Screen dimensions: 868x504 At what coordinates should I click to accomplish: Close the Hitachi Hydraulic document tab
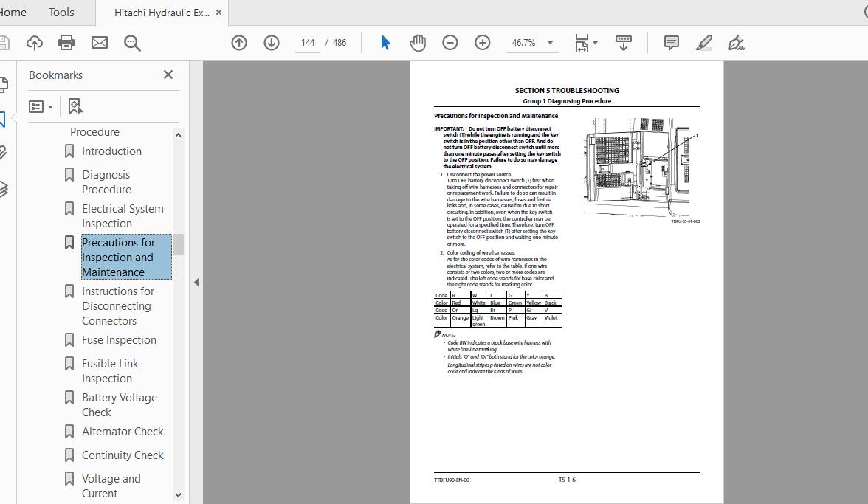pos(218,12)
